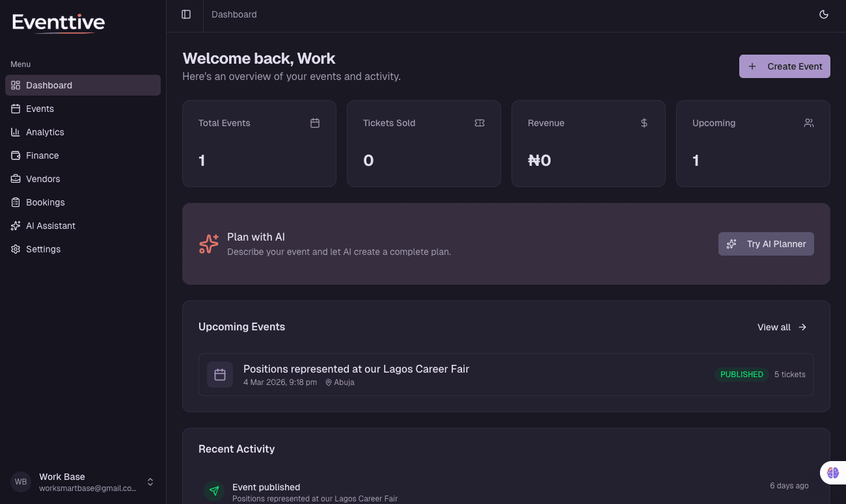The image size is (846, 504).
Task: Click the Try AI Planner button
Action: click(766, 244)
